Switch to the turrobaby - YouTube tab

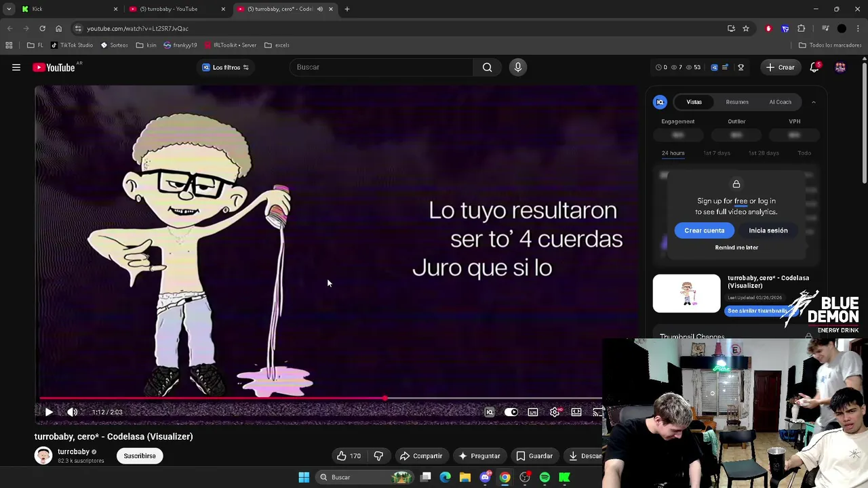(x=176, y=9)
